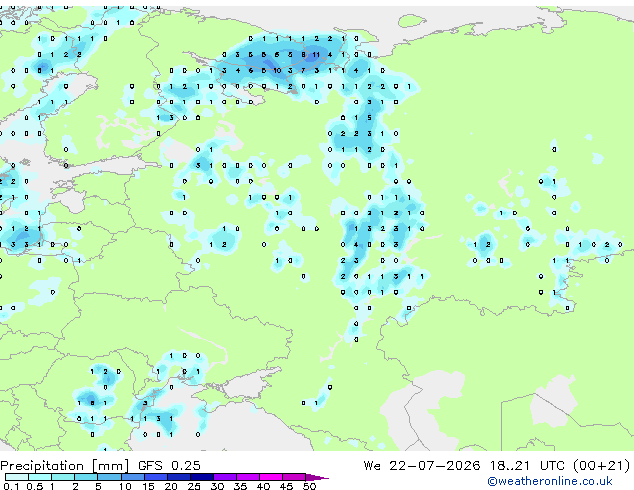Click the legend label '25'
The height and width of the screenshot is (490, 634).
pyautogui.click(x=194, y=486)
